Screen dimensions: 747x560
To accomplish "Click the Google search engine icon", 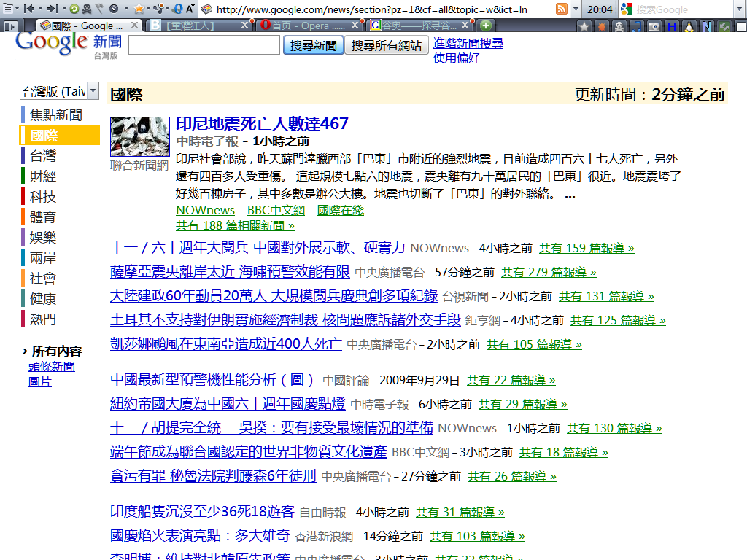I will tap(627, 9).
